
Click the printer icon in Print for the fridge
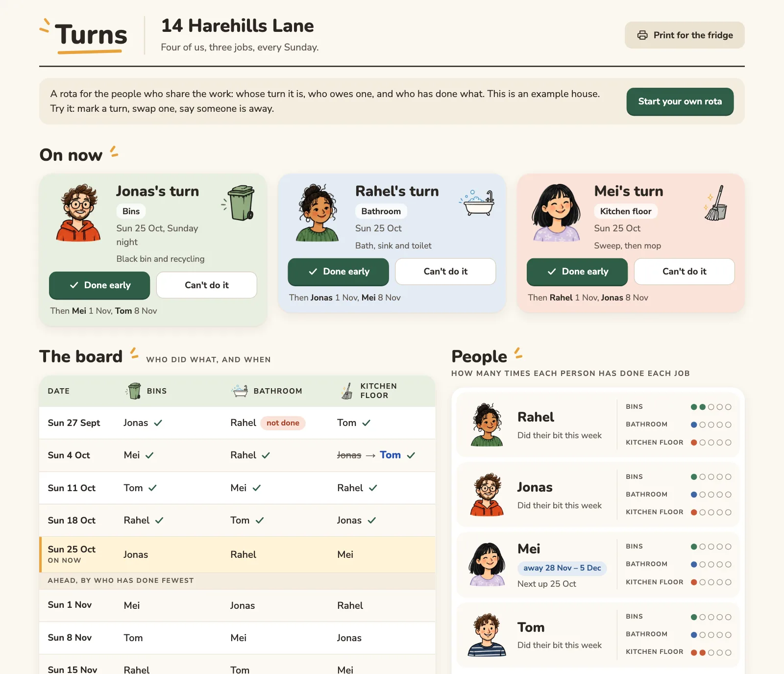642,35
